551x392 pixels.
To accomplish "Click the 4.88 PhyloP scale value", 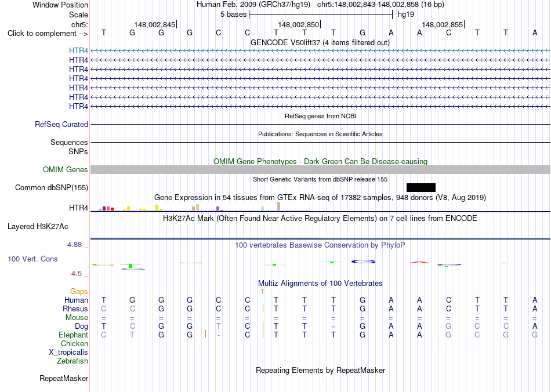I will click(74, 245).
